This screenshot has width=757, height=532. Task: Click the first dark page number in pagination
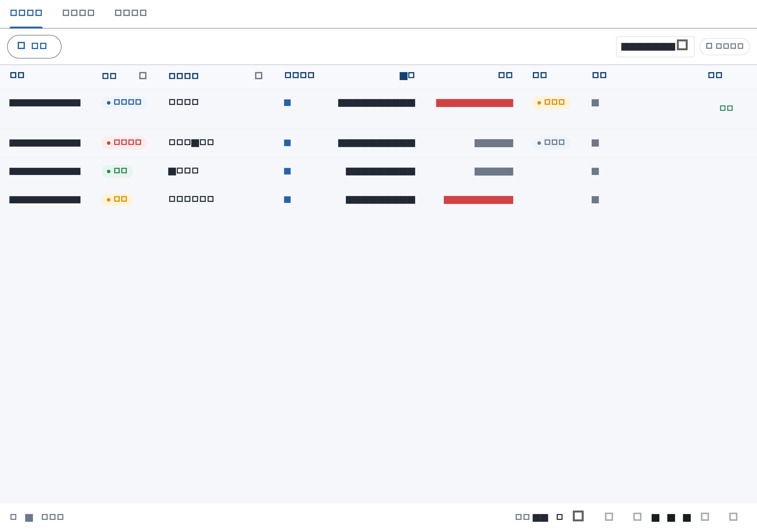coord(656,518)
